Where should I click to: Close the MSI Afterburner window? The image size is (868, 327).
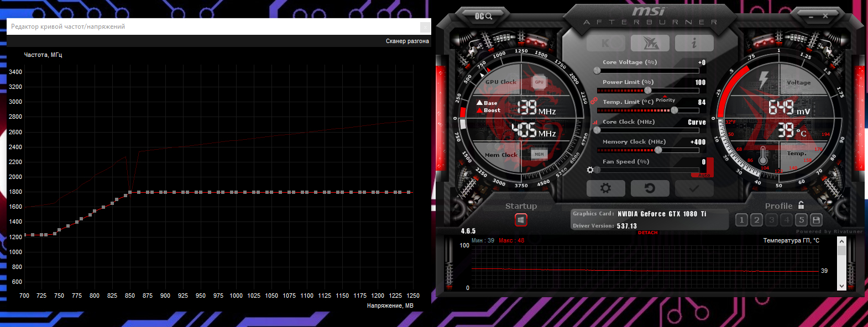coord(825,16)
